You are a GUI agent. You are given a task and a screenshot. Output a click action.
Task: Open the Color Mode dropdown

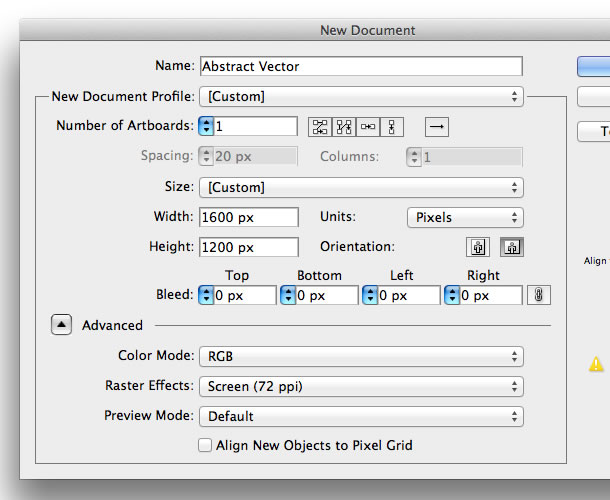(x=361, y=356)
